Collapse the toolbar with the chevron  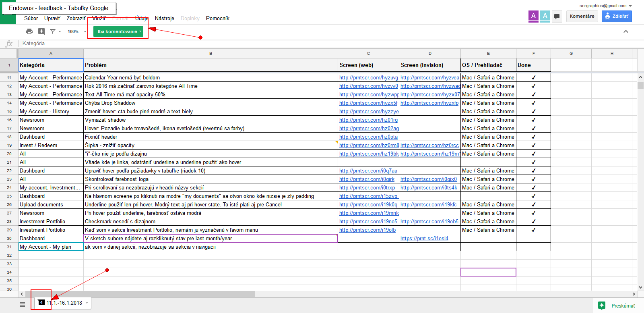[x=625, y=31]
